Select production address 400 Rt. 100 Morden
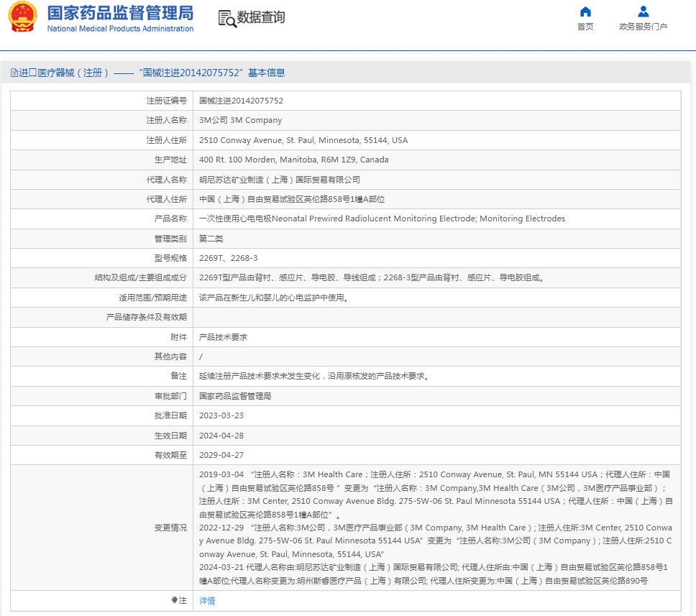 (293, 160)
